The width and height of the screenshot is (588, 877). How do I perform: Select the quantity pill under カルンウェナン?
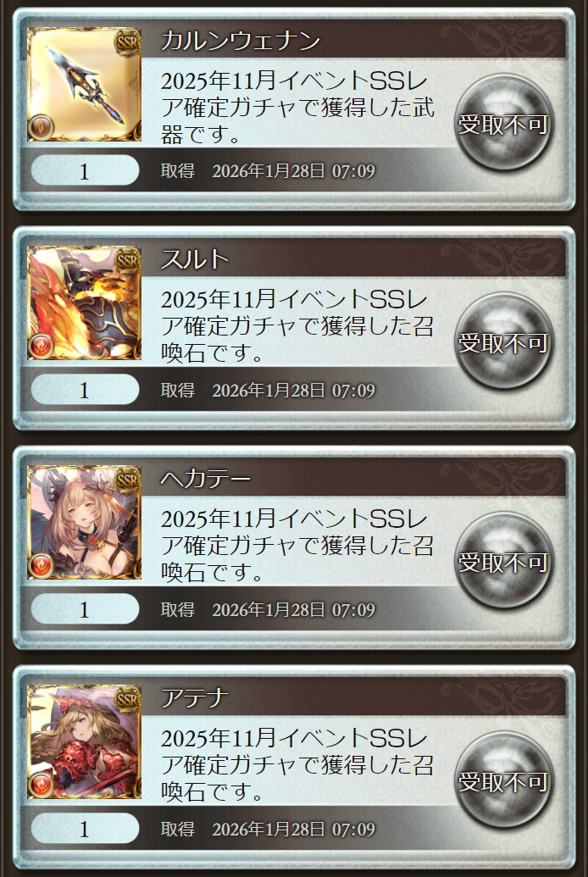pos(85,170)
